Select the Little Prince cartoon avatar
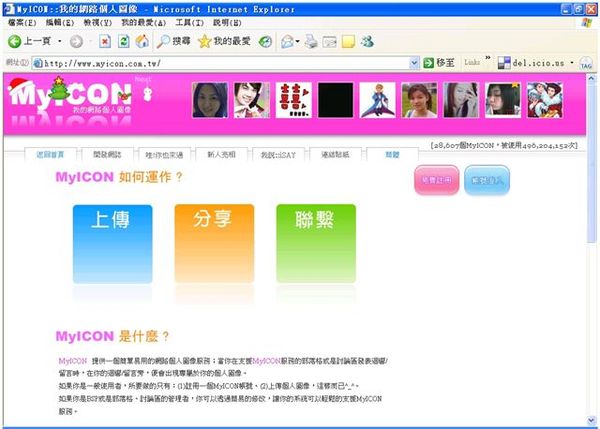600x429 pixels. tap(377, 100)
